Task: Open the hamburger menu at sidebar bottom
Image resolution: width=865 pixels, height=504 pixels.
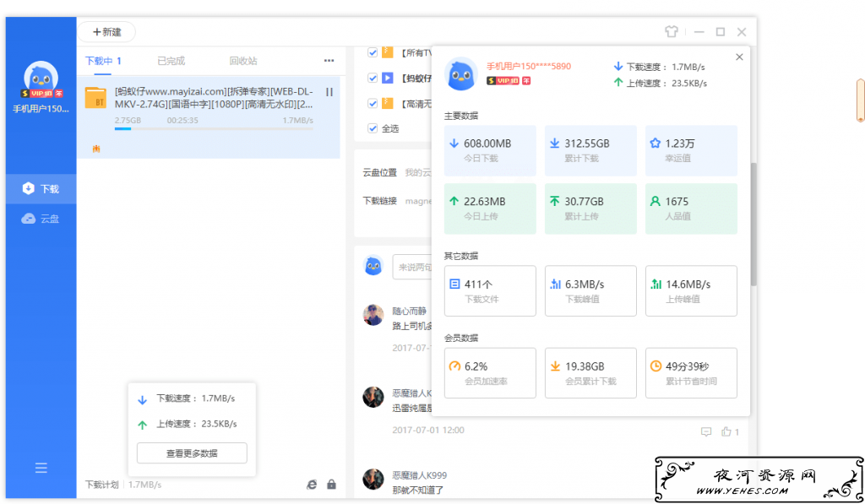Action: (x=41, y=469)
